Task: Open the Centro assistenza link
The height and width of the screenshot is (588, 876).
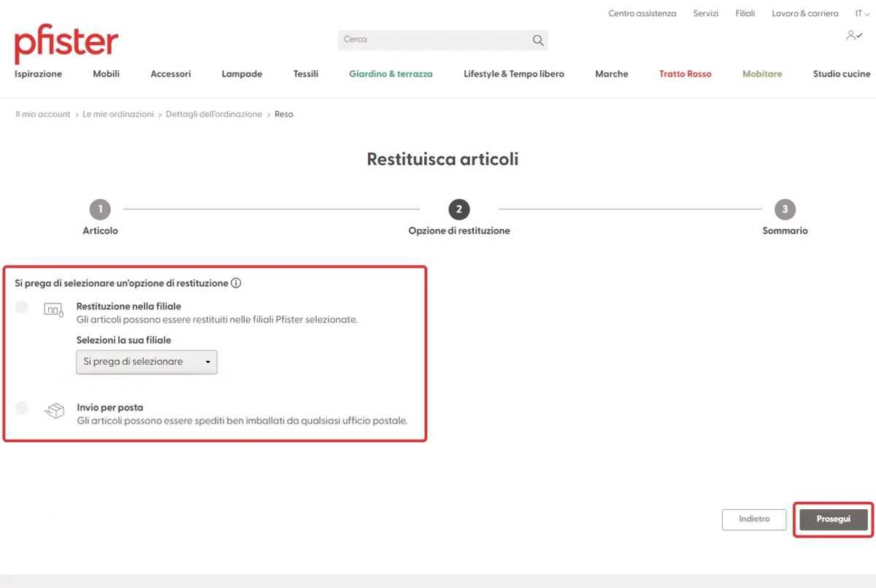Action: pyautogui.click(x=642, y=13)
